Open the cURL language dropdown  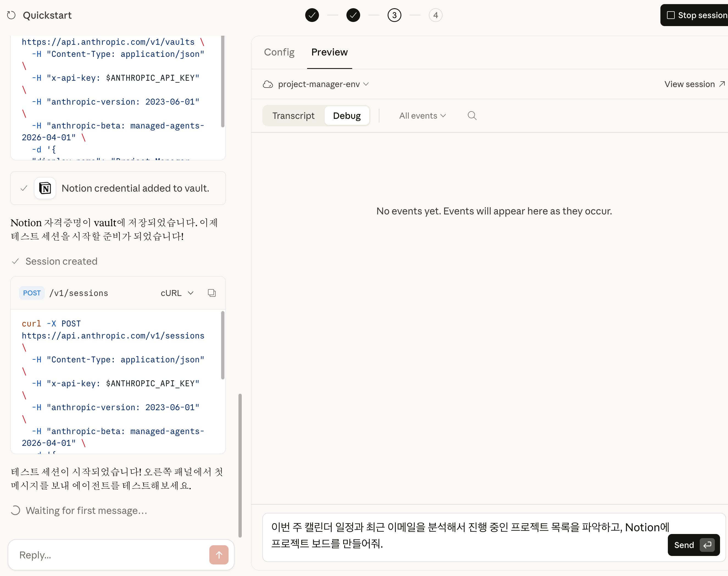click(x=177, y=293)
